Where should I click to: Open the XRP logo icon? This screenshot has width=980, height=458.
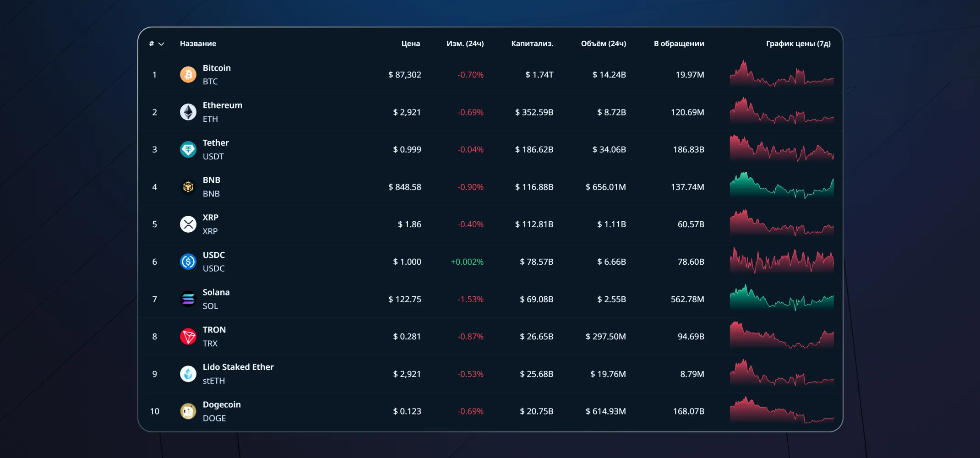pyautogui.click(x=188, y=224)
